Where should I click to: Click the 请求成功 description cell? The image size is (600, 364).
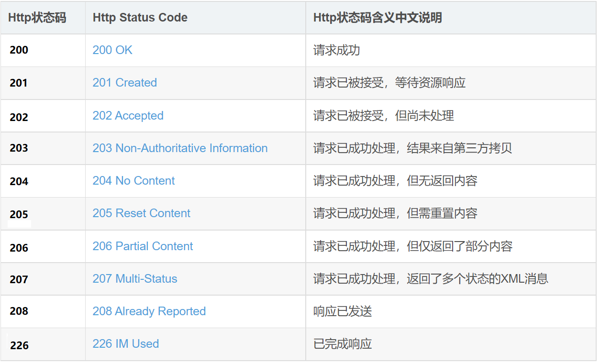(336, 50)
